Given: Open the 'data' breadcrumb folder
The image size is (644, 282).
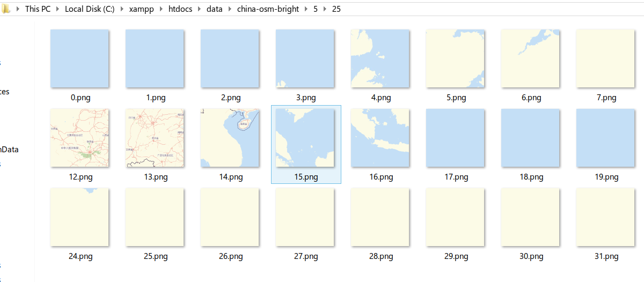Looking at the screenshot, I should [x=214, y=9].
